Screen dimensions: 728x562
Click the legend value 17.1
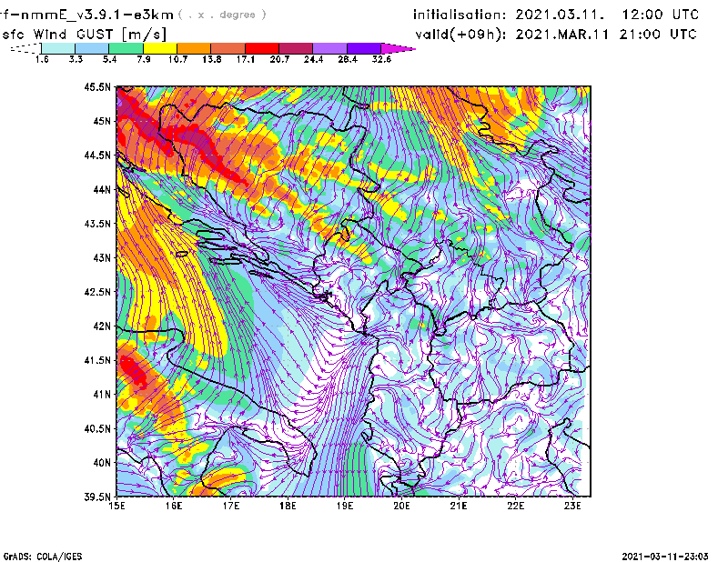[245, 59]
